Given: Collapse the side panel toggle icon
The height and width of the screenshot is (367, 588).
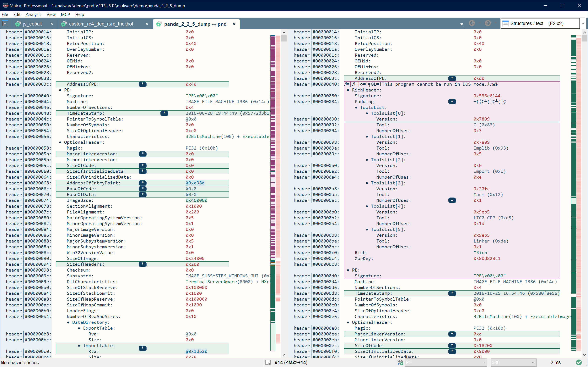Looking at the screenshot, I should [x=5, y=23].
